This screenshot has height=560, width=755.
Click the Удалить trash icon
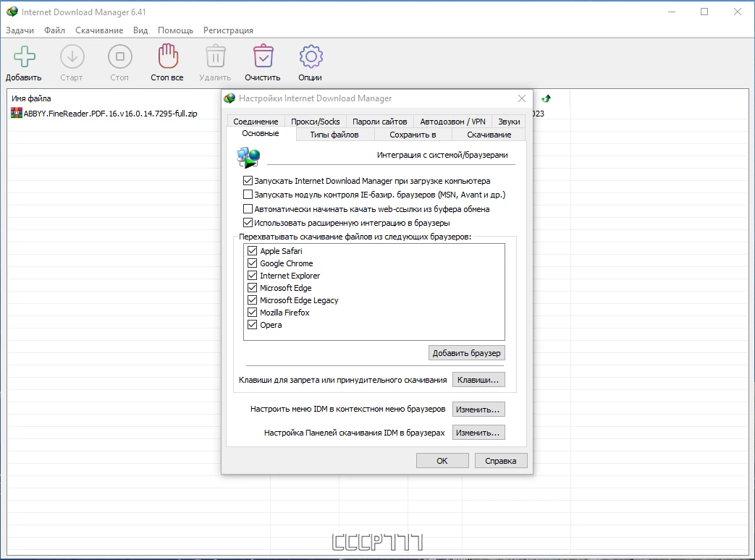click(215, 56)
